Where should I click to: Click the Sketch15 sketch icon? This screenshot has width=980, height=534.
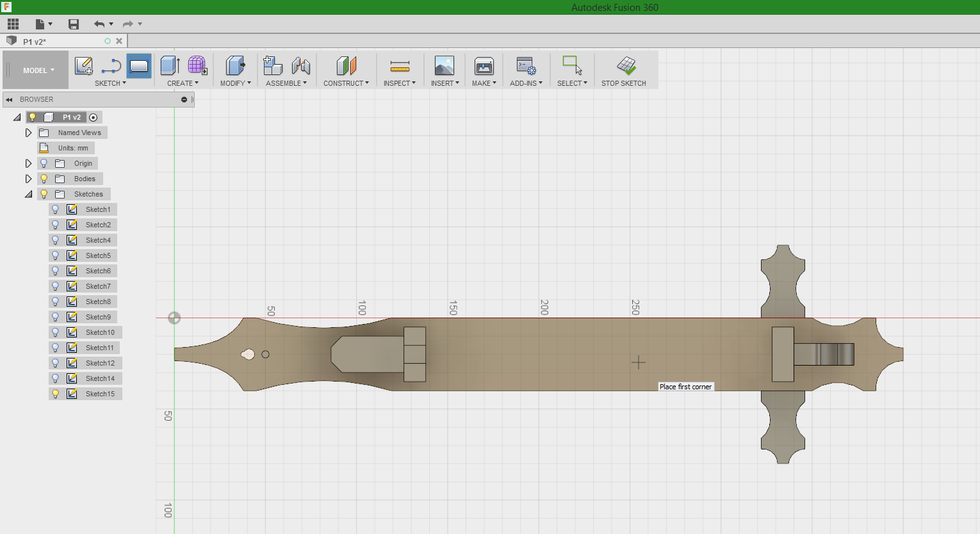coord(72,394)
